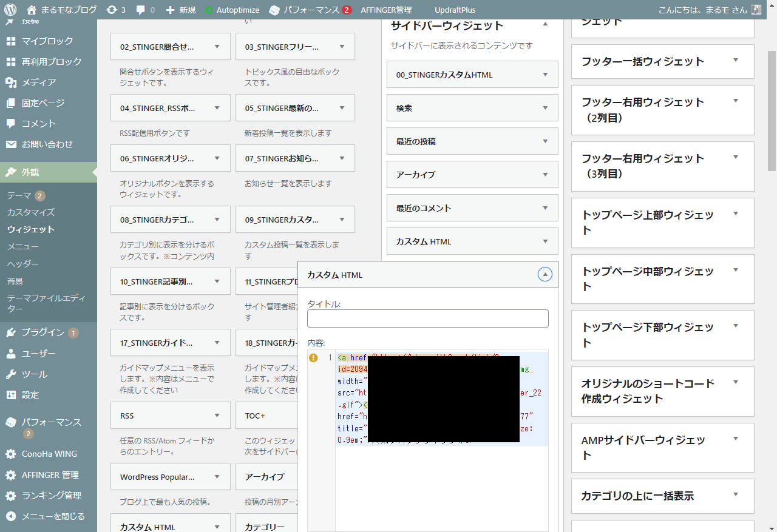The width and height of the screenshot is (777, 532).
Task: Click into the タイトル text field
Action: click(428, 318)
